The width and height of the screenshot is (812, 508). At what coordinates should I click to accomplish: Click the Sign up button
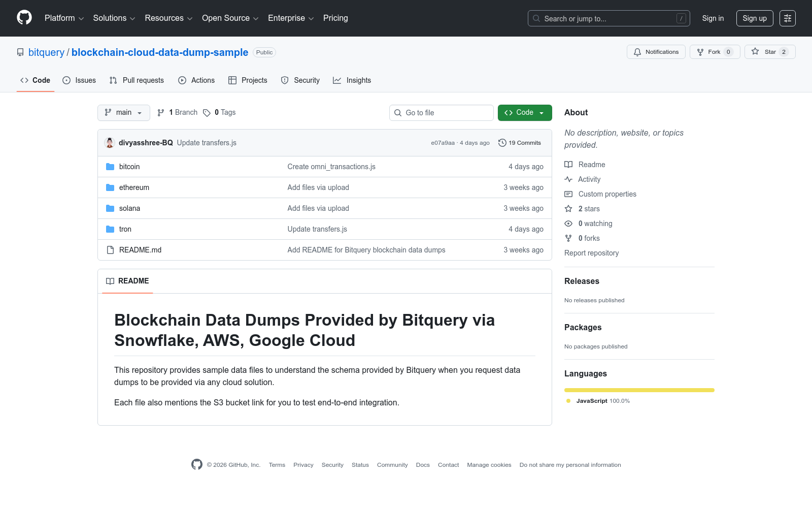[755, 18]
